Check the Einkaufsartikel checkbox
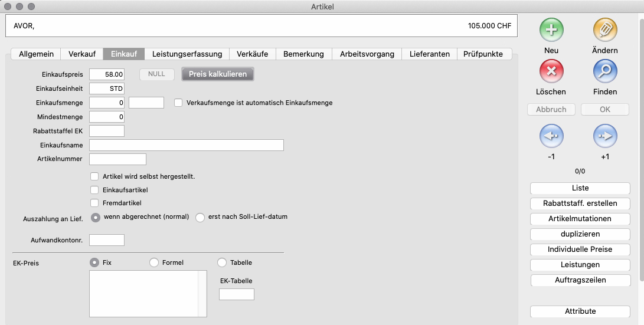 94,190
